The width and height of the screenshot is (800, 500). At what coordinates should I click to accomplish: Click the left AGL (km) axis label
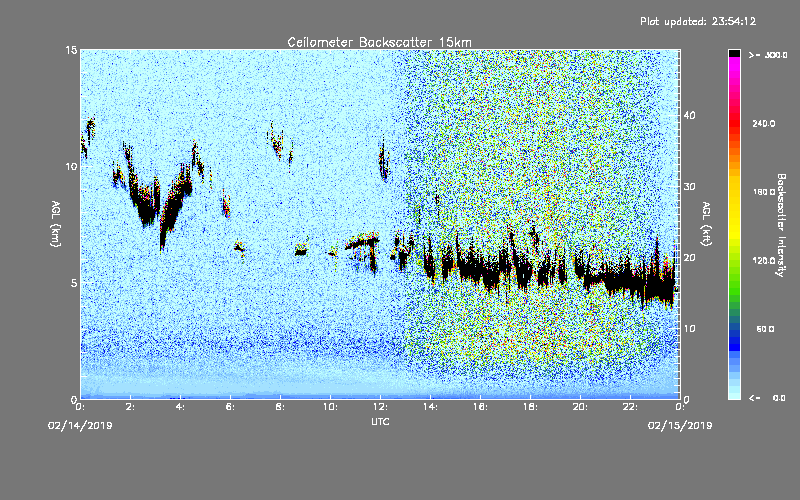pos(56,224)
